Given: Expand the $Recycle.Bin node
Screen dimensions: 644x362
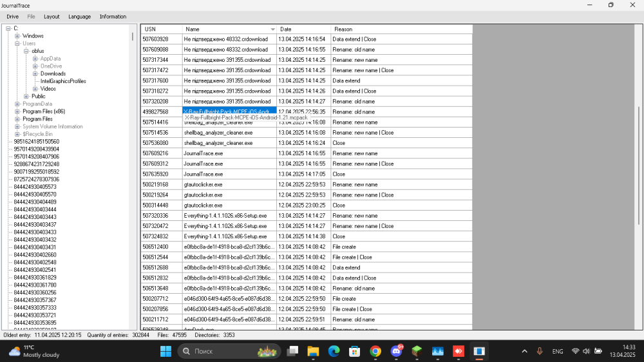Looking at the screenshot, I should (17, 134).
